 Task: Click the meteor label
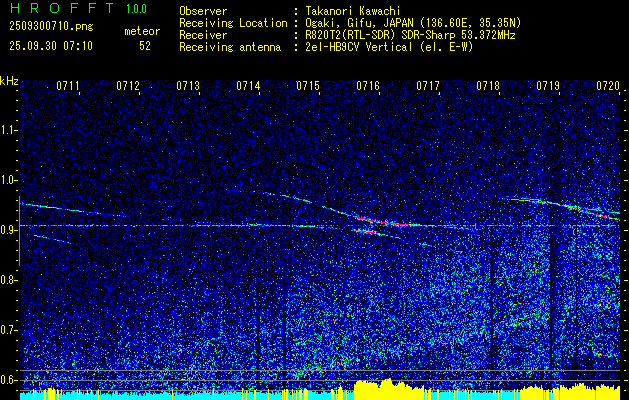click(x=142, y=31)
